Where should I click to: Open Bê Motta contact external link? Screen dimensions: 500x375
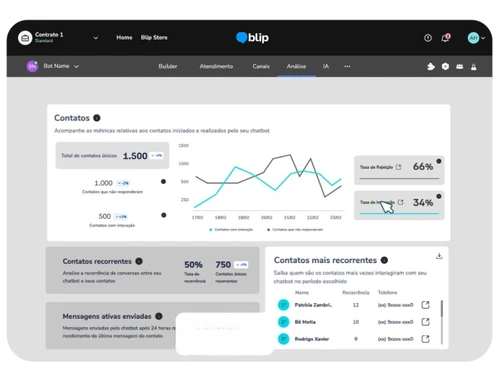pos(426,322)
